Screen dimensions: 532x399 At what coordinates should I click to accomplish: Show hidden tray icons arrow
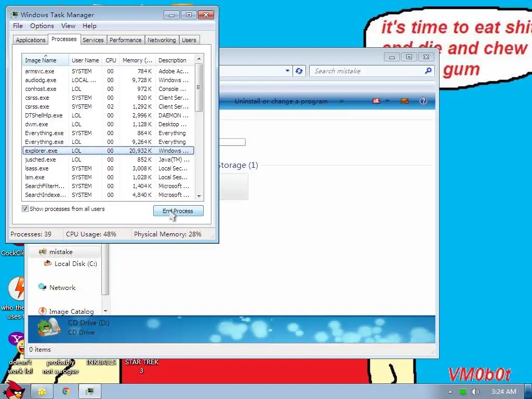pyautogui.click(x=450, y=392)
